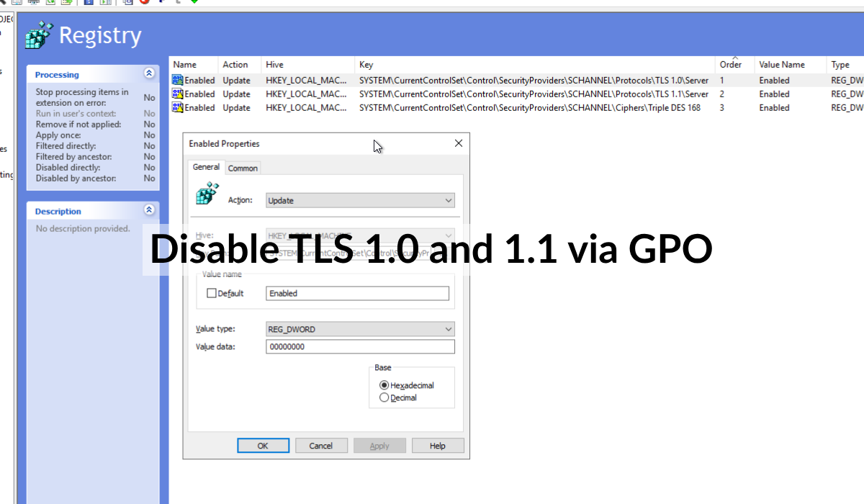Click the Apply button
Image resolution: width=864 pixels, height=504 pixels.
379,445
